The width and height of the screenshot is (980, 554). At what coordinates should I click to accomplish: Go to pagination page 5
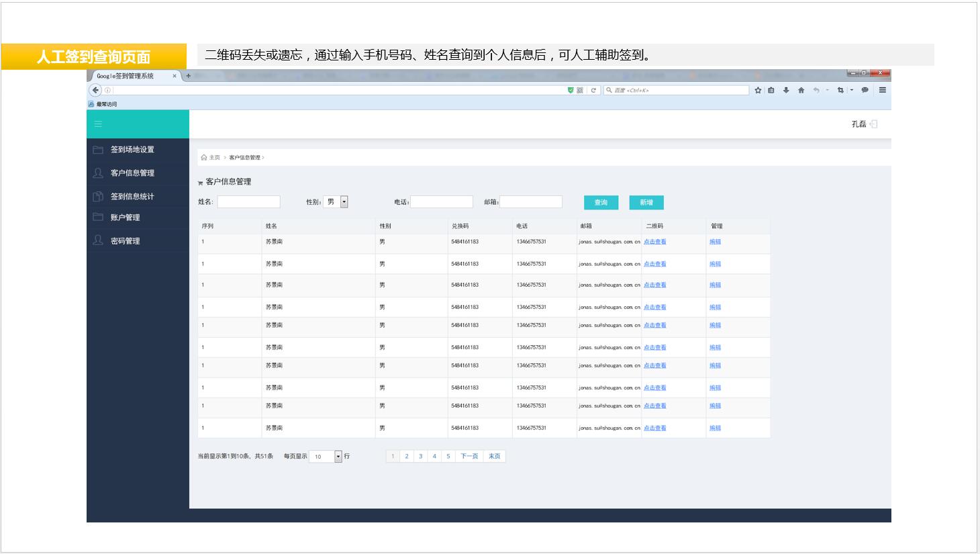click(x=448, y=457)
